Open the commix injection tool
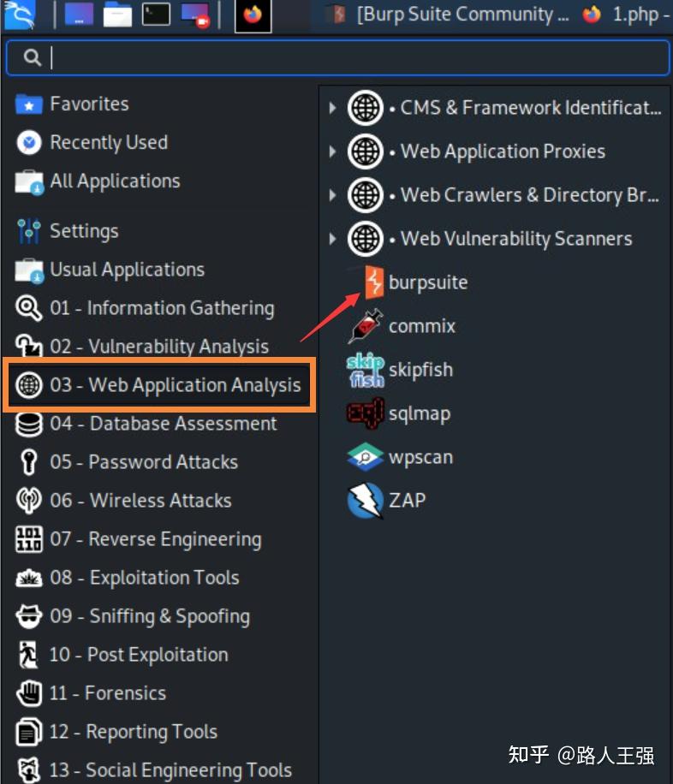673x784 pixels. (x=421, y=326)
